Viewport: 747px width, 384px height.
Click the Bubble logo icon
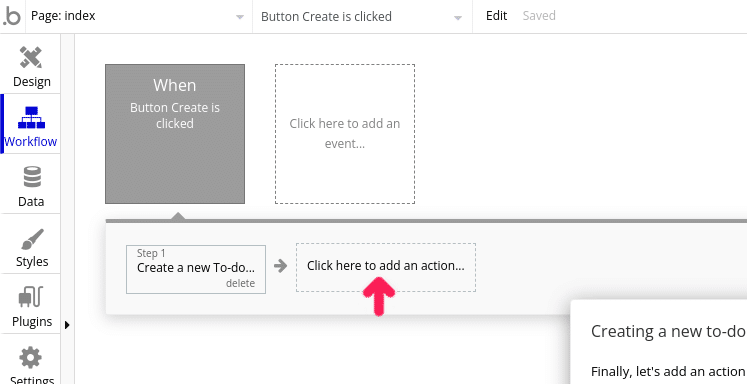pos(11,17)
